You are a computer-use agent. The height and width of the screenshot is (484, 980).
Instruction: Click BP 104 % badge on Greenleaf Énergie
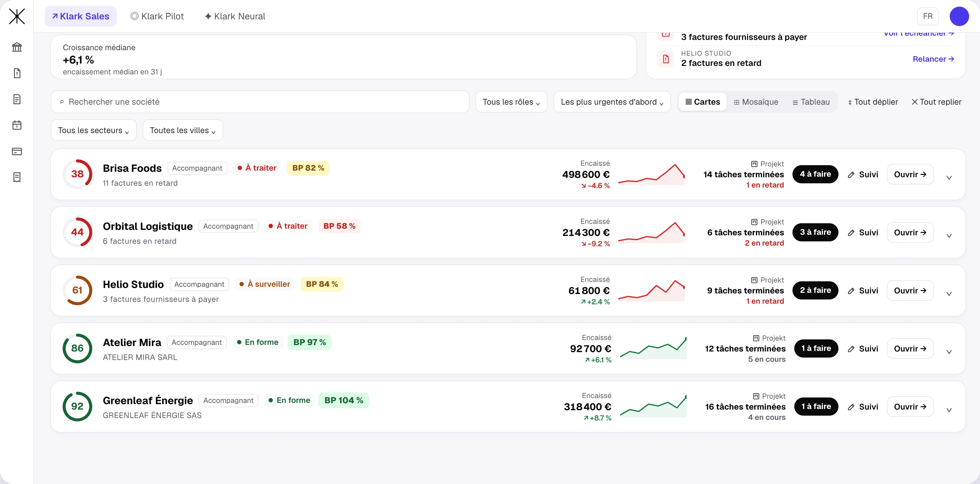[344, 400]
